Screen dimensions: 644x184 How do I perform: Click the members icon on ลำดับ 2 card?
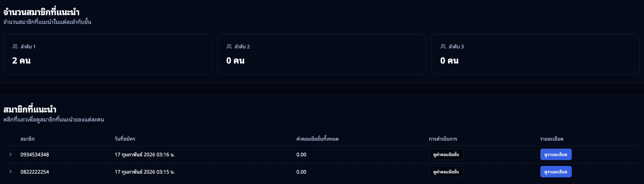pos(229,46)
